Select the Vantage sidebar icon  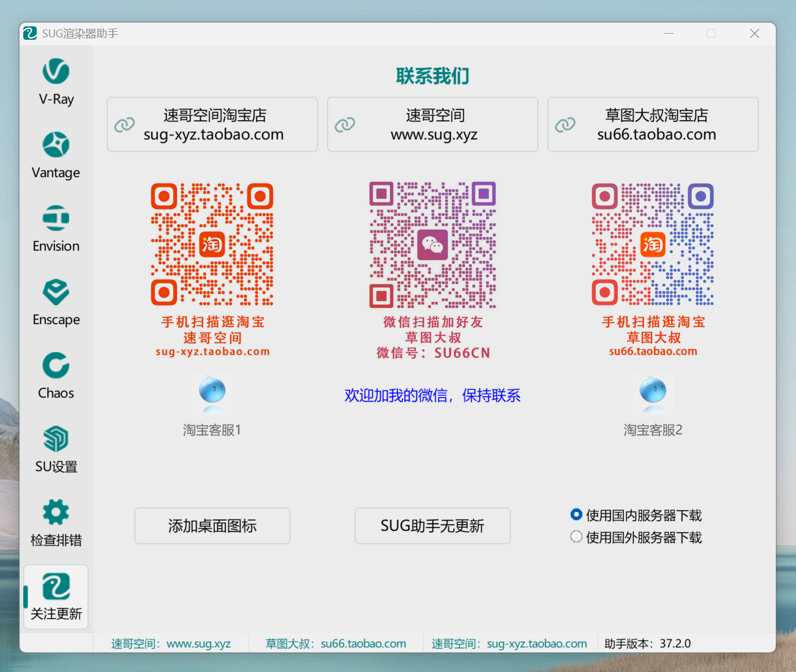click(56, 155)
